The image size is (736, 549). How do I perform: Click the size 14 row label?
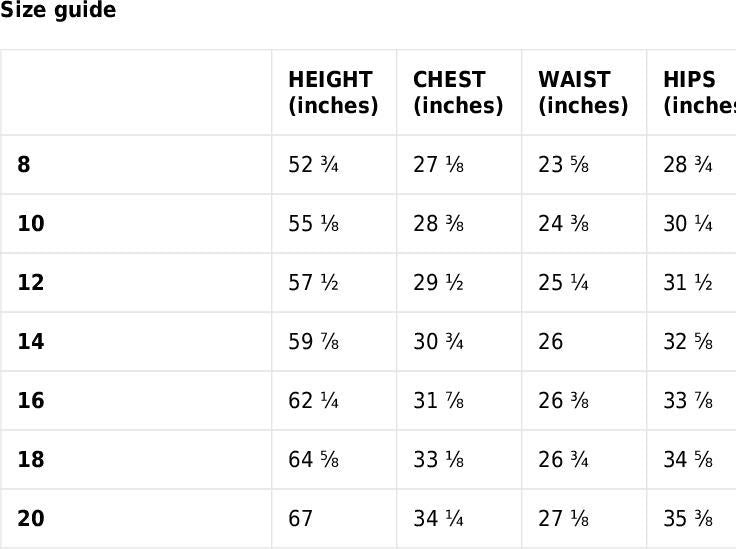coord(31,342)
